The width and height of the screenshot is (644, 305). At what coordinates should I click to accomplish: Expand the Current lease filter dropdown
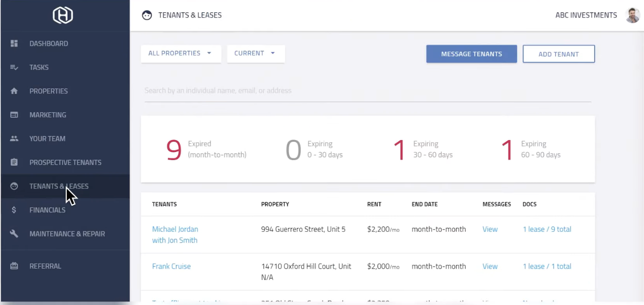(x=256, y=53)
